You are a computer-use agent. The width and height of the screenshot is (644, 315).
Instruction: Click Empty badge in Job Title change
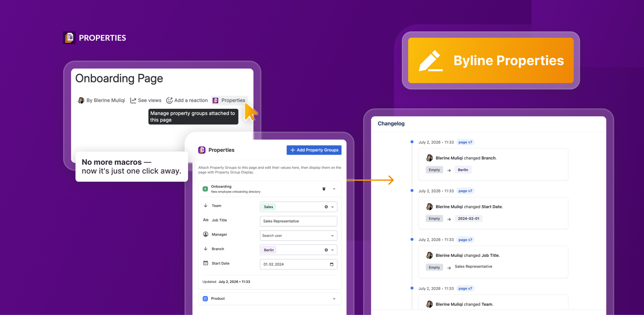[434, 267]
